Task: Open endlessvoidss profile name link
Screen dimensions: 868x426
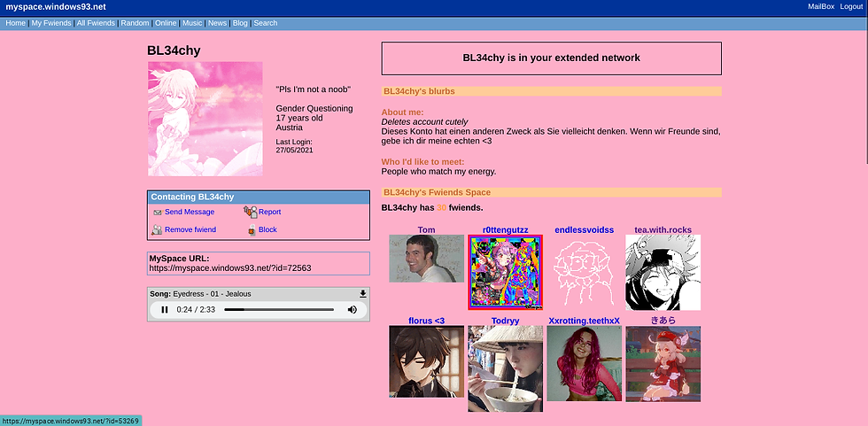Action: pyautogui.click(x=584, y=229)
